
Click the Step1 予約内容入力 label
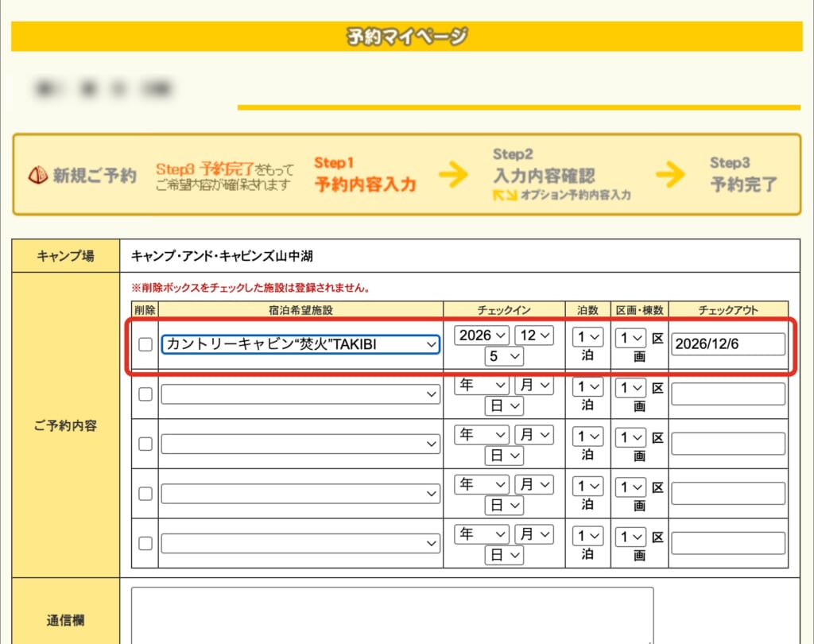(365, 174)
